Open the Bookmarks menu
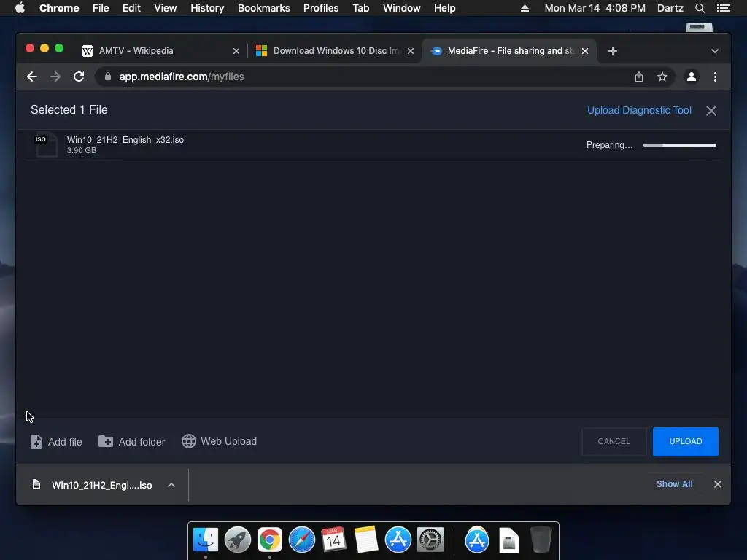The image size is (747, 560). [x=264, y=8]
